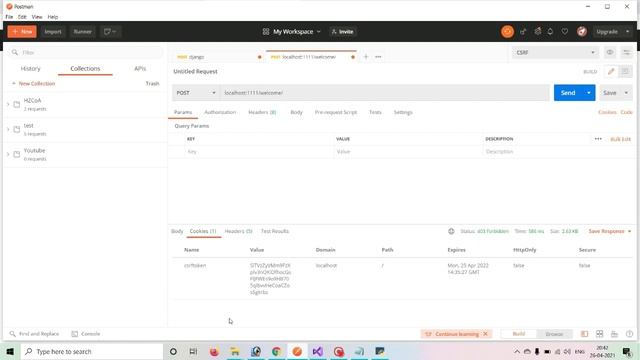The width and height of the screenshot is (640, 360).
Task: Show the response Headers tab
Action: pyautogui.click(x=238, y=231)
